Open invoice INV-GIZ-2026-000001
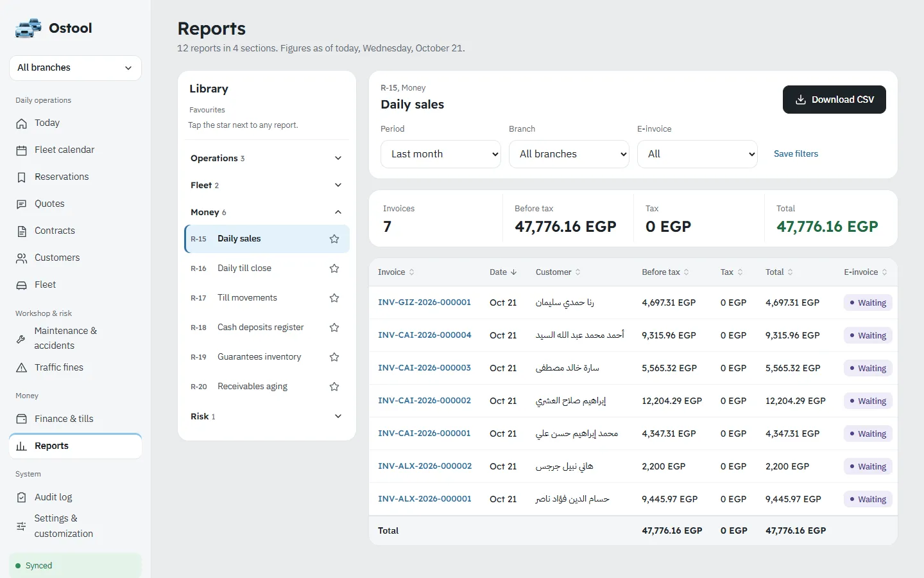 (424, 302)
